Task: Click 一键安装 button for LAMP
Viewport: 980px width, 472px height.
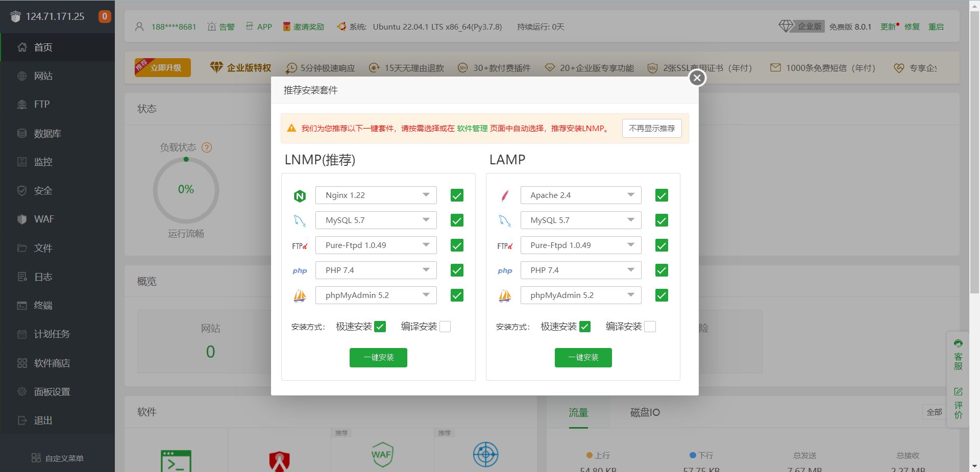Action: (583, 358)
